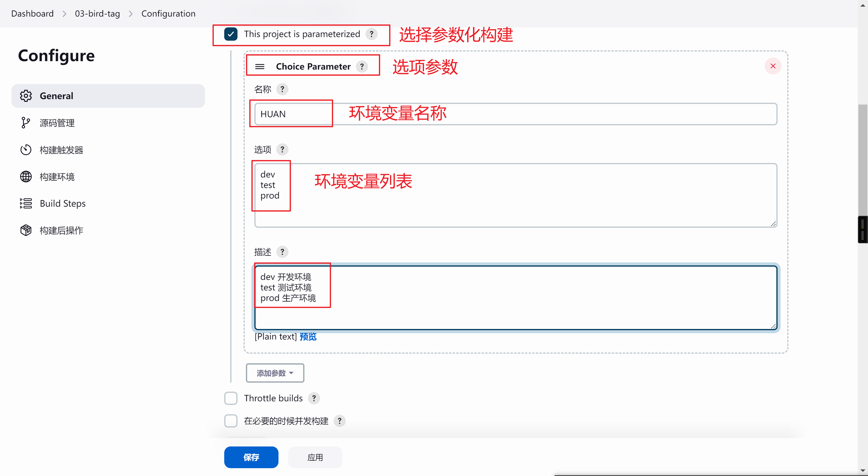868x476 pixels.
Task: Remove Choice Parameter with red X button
Action: click(x=773, y=66)
